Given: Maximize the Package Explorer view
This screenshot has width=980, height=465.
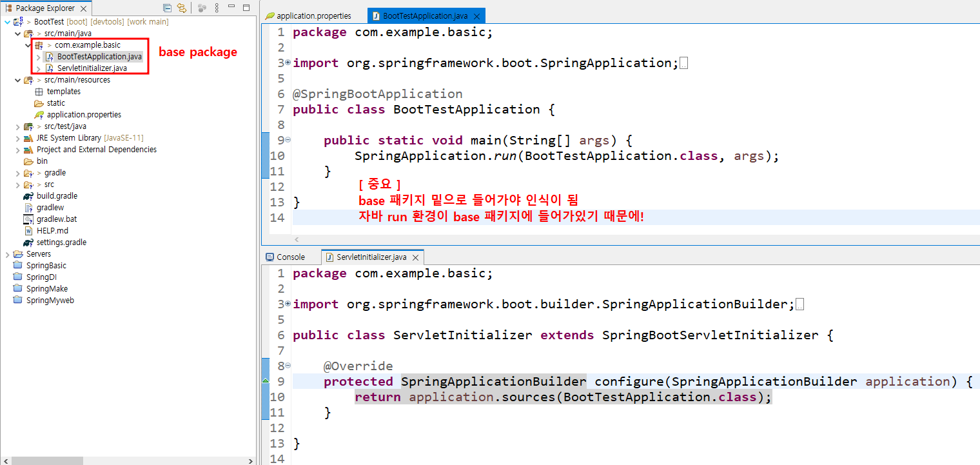Looking at the screenshot, I should pyautogui.click(x=246, y=8).
